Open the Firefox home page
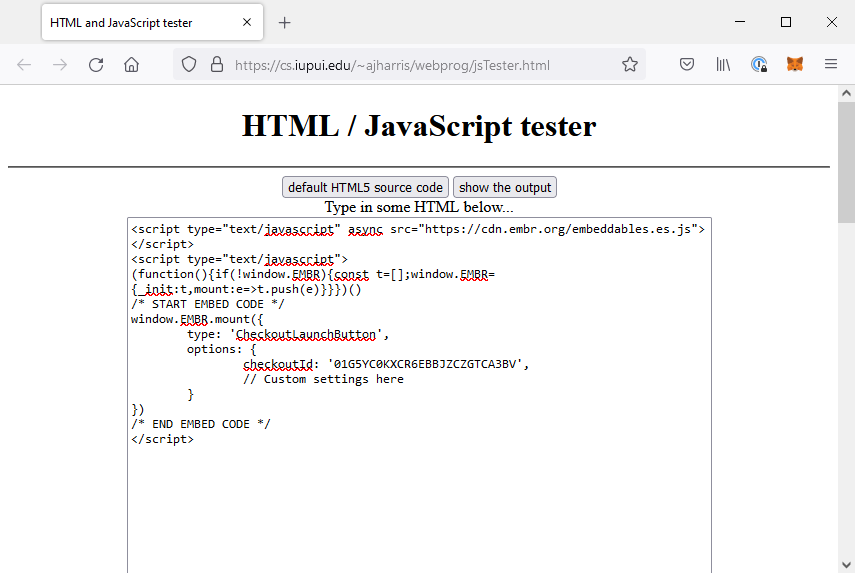The height and width of the screenshot is (573, 855). pyautogui.click(x=131, y=65)
